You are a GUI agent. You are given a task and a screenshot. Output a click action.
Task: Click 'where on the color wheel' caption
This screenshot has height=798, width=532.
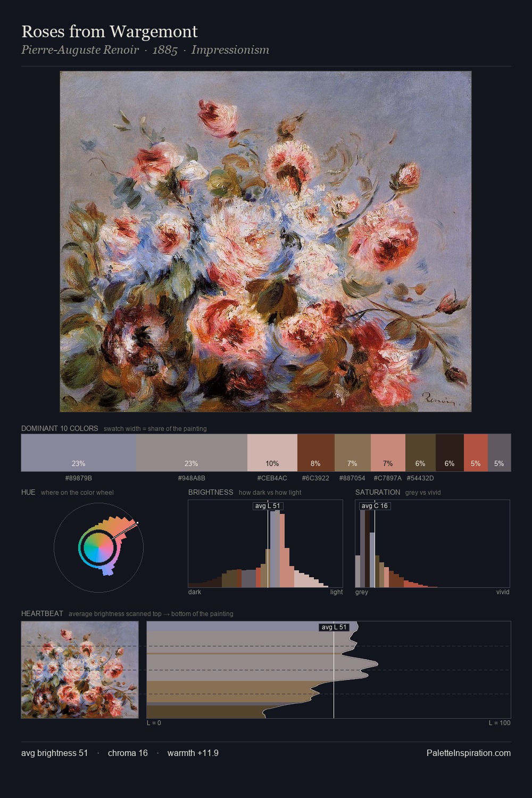point(77,493)
